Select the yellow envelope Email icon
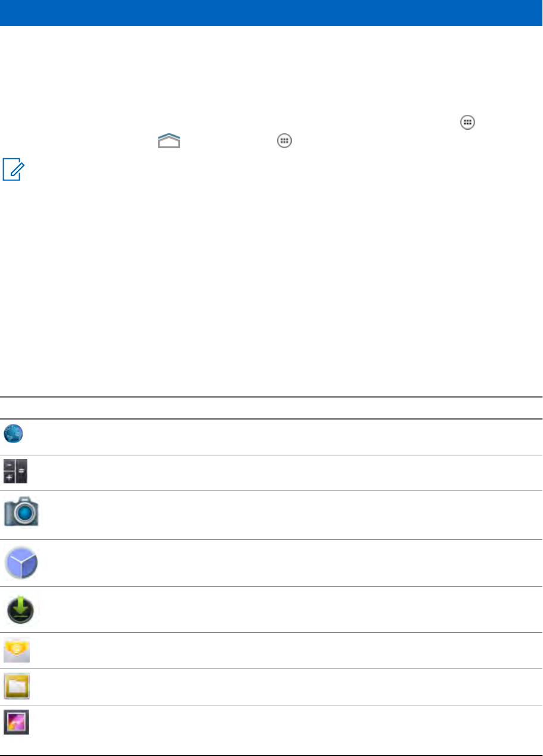 click(17, 650)
